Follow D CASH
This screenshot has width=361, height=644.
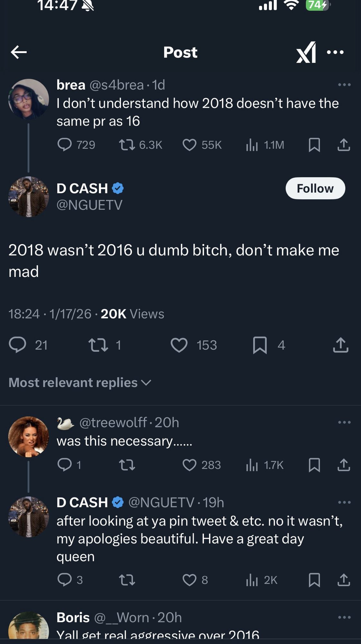(x=315, y=188)
